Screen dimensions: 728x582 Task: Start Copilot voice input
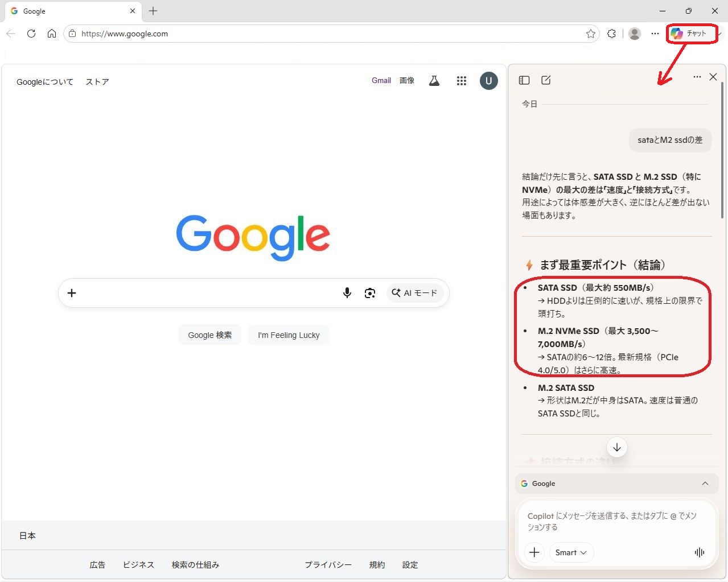click(700, 552)
